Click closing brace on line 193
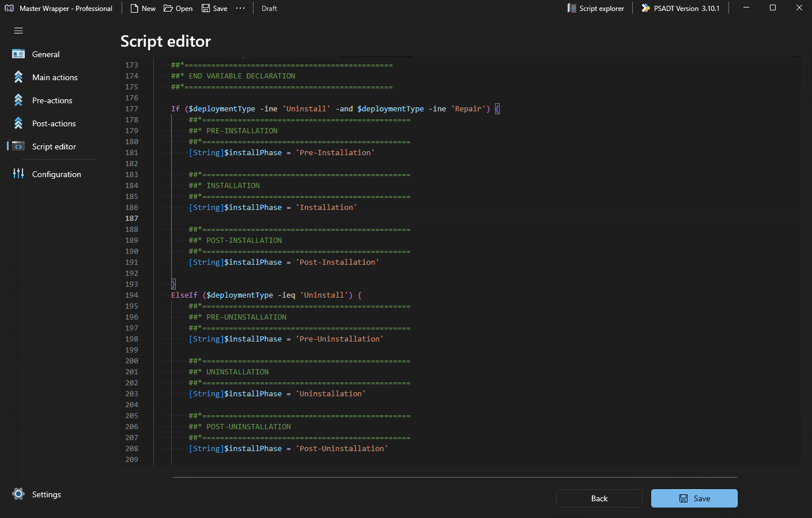812x518 pixels. point(173,284)
